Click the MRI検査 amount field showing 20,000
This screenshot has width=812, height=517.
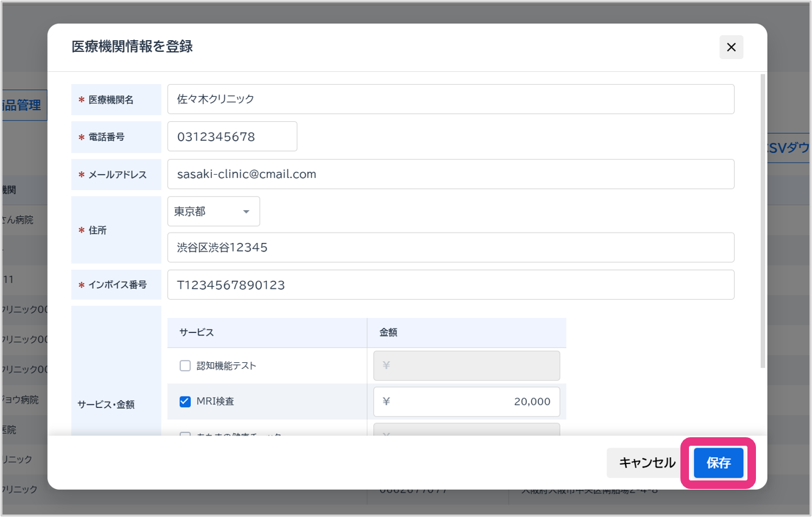pyautogui.click(x=466, y=401)
